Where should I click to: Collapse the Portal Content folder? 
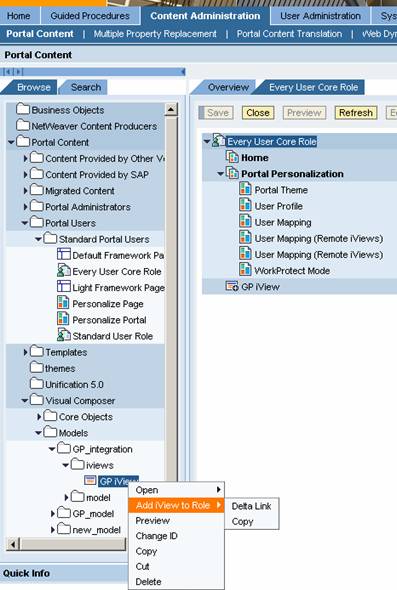point(11,142)
